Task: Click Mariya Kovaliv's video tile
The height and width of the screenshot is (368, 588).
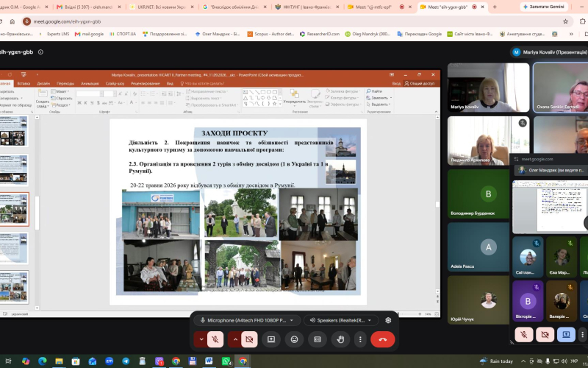Action: 488,88
